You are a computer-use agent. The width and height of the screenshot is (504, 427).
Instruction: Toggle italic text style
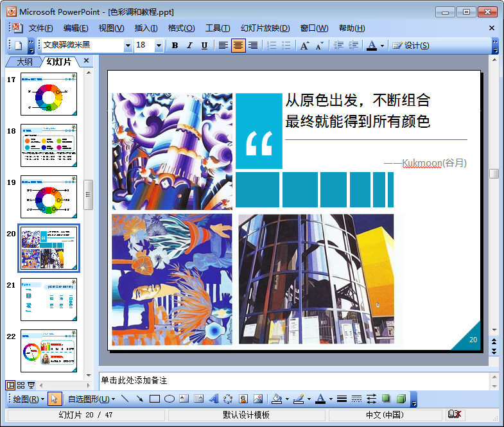pyautogui.click(x=189, y=46)
